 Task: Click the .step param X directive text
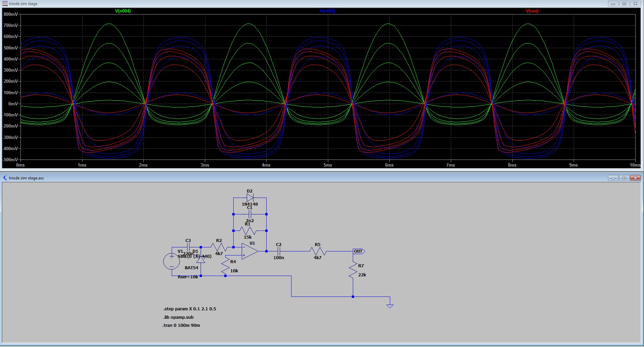click(190, 309)
